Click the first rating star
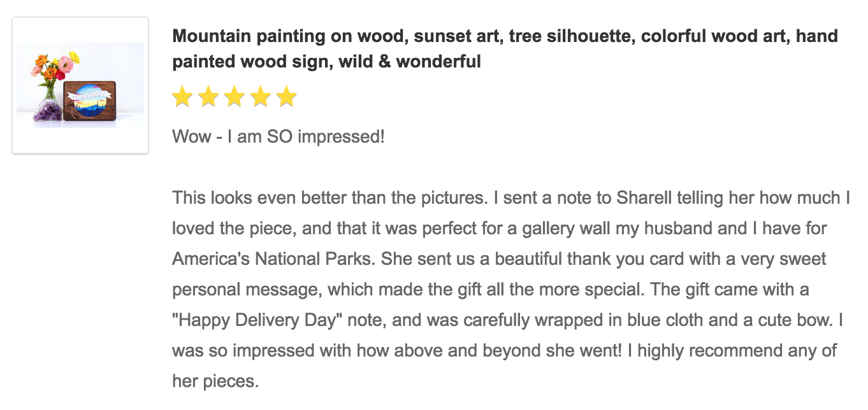 click(182, 97)
